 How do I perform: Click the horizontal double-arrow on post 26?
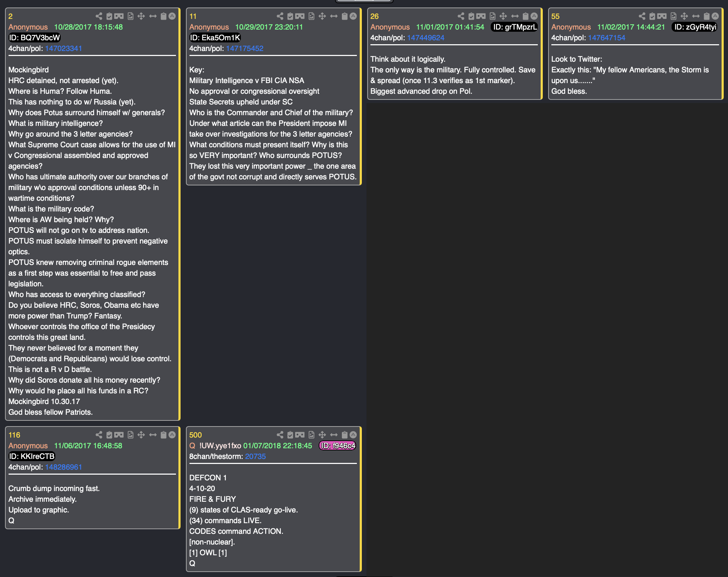(x=515, y=16)
